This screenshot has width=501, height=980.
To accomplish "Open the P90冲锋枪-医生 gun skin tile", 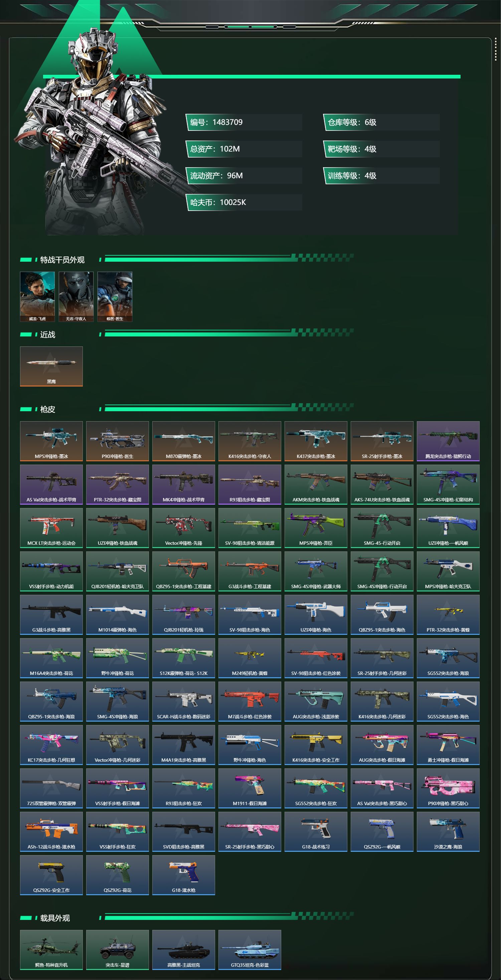I will pos(118,441).
